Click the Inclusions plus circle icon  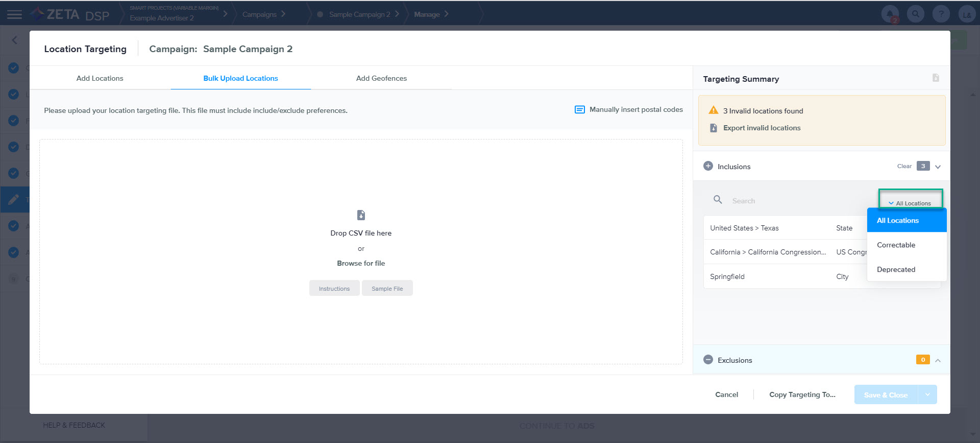[x=708, y=166]
